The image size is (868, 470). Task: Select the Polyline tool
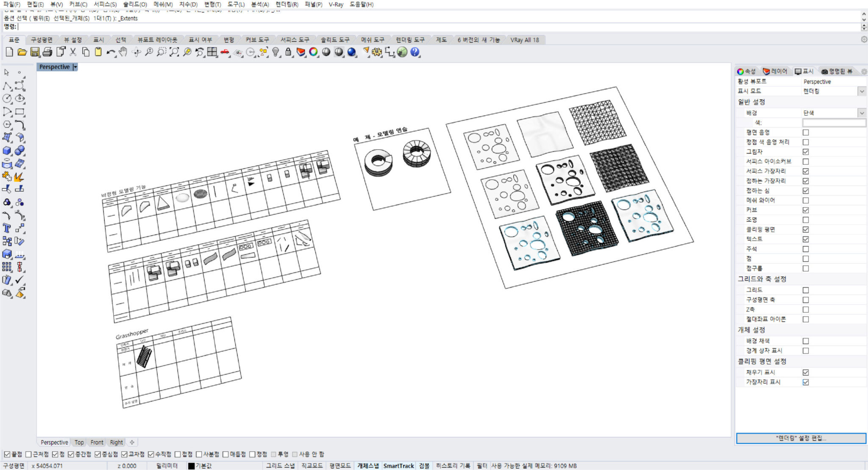7,86
